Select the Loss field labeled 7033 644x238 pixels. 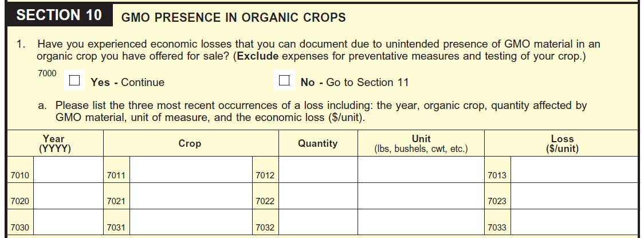point(574,223)
